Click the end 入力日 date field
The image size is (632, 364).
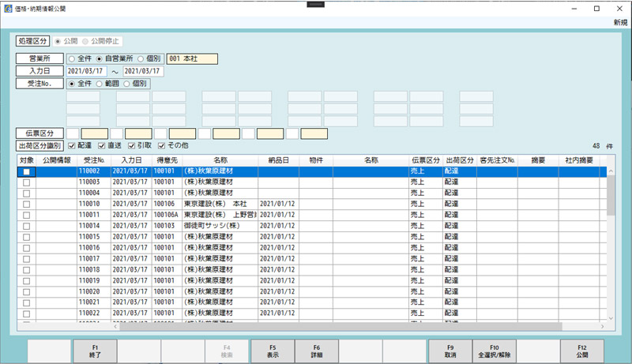click(143, 71)
